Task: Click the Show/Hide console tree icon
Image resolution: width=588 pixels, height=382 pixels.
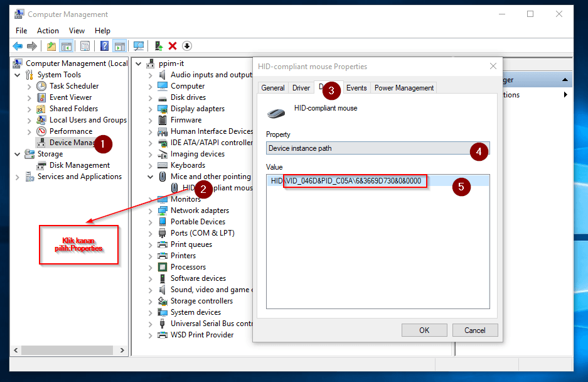Action: tap(67, 45)
